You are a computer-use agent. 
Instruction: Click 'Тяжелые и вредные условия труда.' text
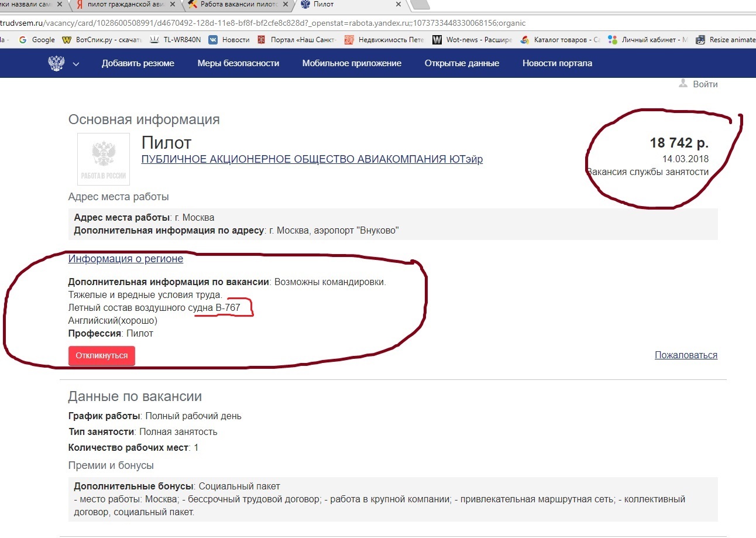(x=145, y=294)
